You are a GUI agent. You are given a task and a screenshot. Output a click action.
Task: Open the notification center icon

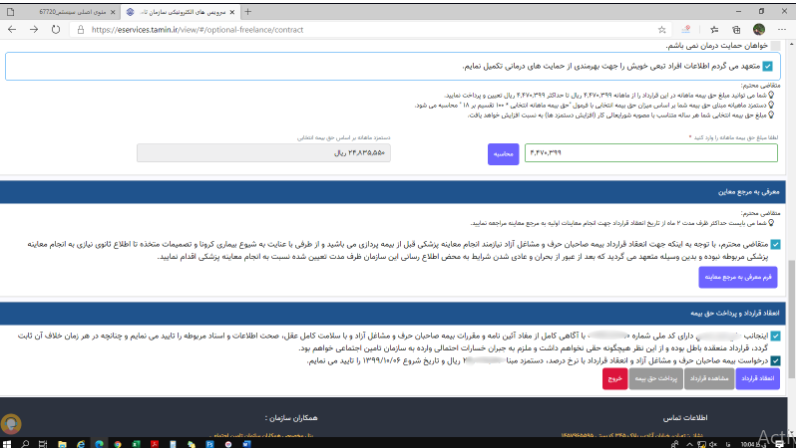coord(780,444)
